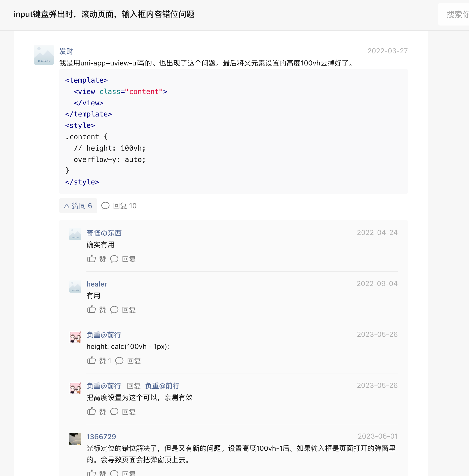Image resolution: width=469 pixels, height=476 pixels.
Task: Click 回复 text under healer's comment
Action: (129, 310)
